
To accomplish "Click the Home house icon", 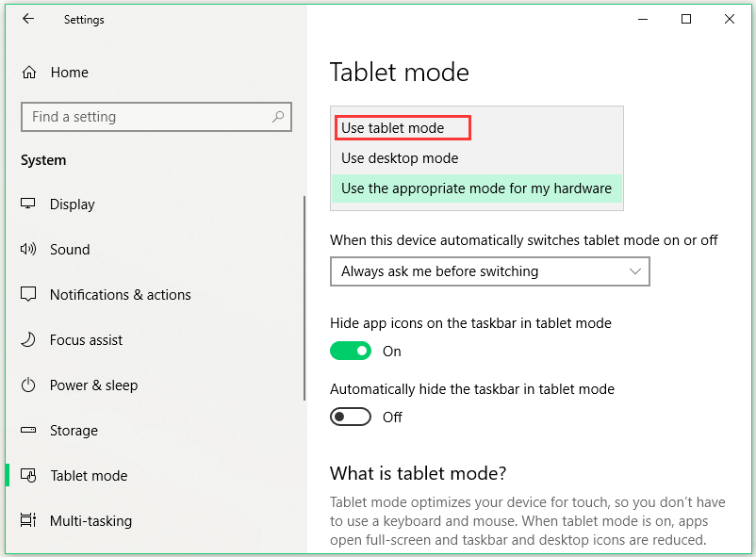I will pyautogui.click(x=30, y=72).
